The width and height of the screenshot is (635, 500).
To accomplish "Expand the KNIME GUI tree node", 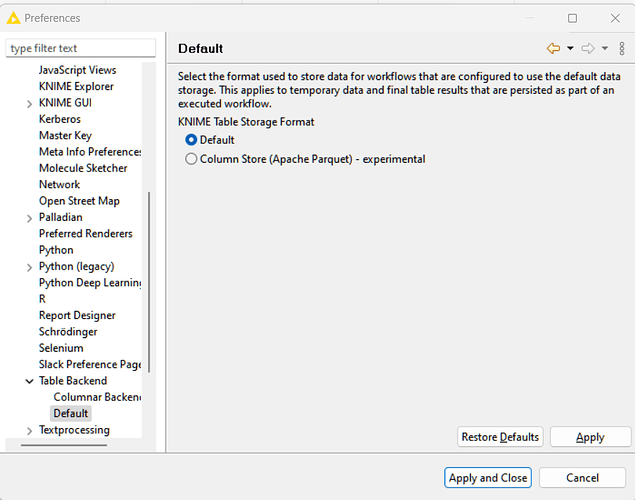I will (29, 104).
